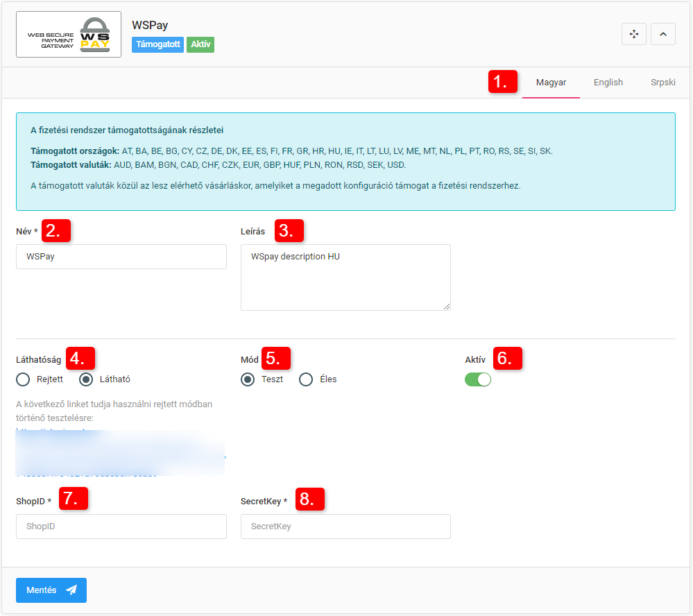Click the paper plane icon on Mentés

point(71,590)
